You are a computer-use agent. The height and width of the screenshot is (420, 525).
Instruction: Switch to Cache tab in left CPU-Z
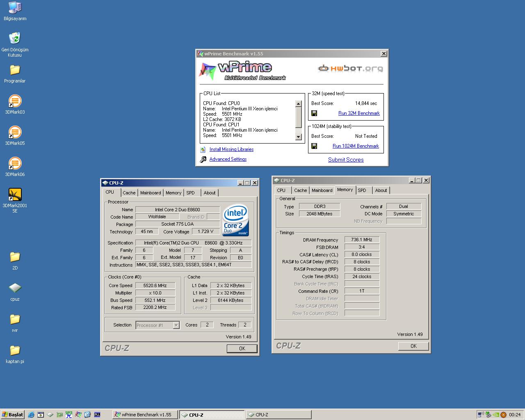[129, 193]
